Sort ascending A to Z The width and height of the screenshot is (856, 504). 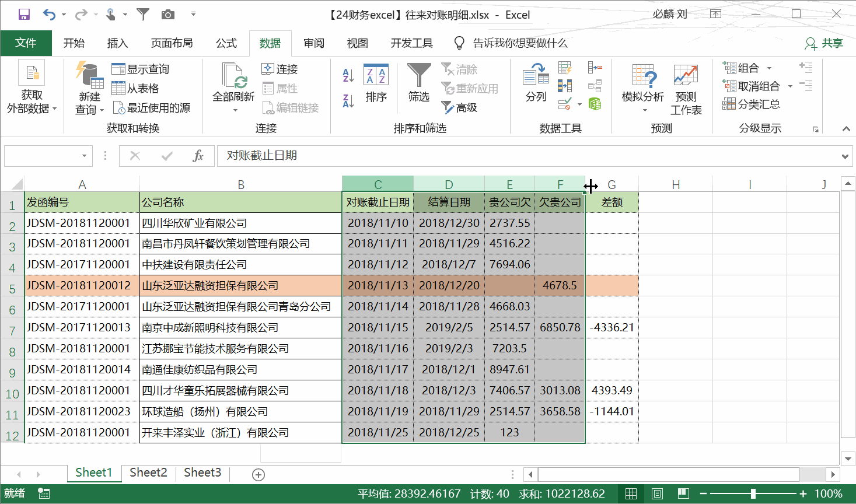pos(348,74)
